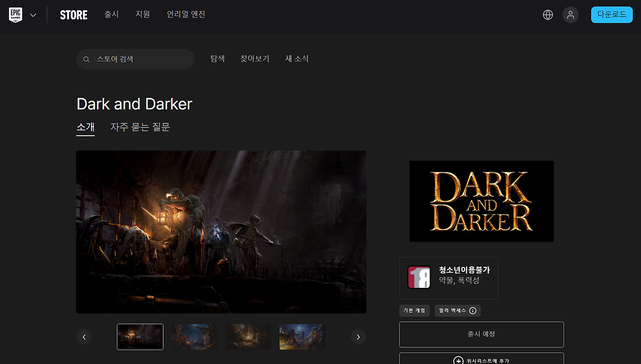Screen dimensions: 641x364
Task: Open the 새 소식 news tab
Action: 297,59
